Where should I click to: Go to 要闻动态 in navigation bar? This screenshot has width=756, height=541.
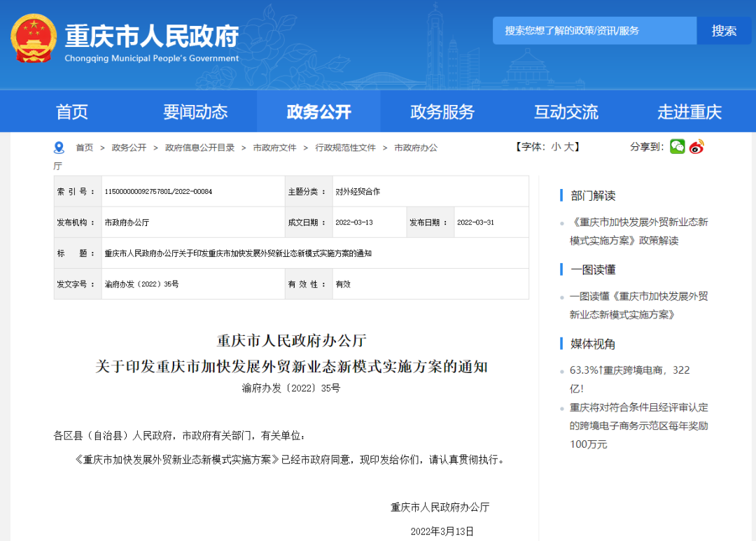[195, 112]
